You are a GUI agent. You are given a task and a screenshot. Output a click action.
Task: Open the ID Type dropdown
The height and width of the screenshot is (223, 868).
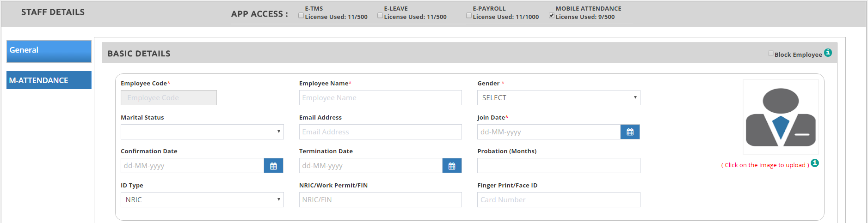pyautogui.click(x=202, y=200)
